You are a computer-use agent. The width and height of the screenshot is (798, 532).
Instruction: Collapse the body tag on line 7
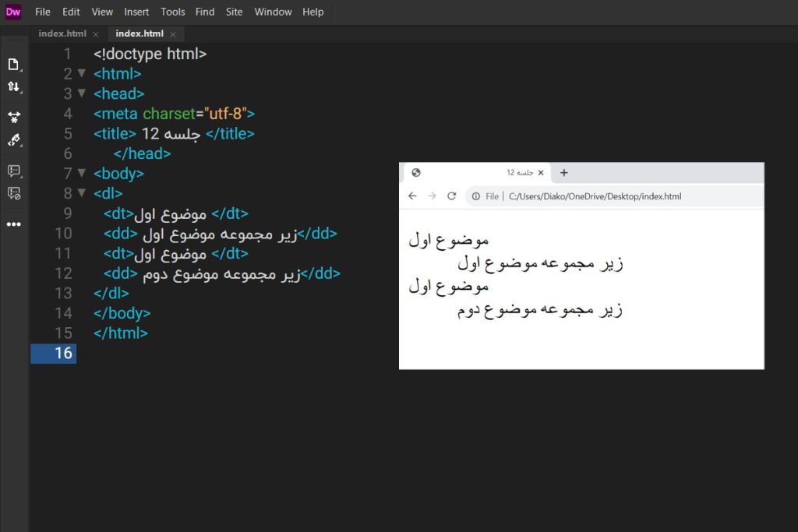pyautogui.click(x=81, y=173)
